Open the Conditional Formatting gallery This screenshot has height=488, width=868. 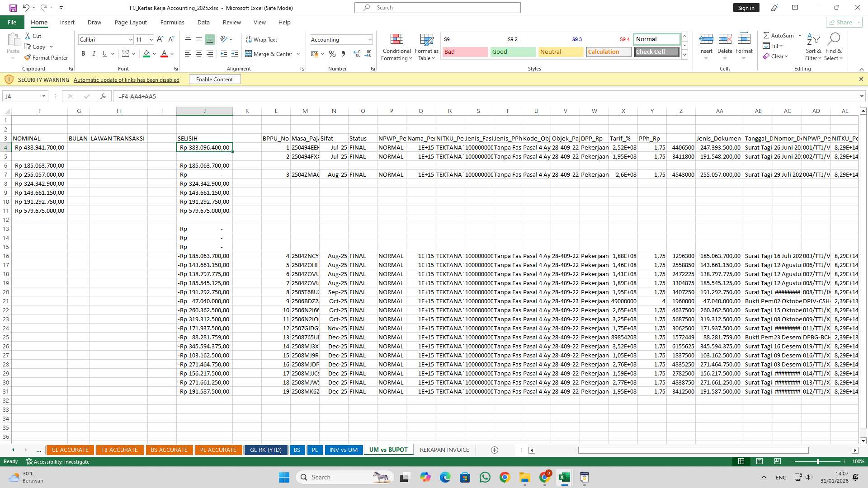coord(396,47)
